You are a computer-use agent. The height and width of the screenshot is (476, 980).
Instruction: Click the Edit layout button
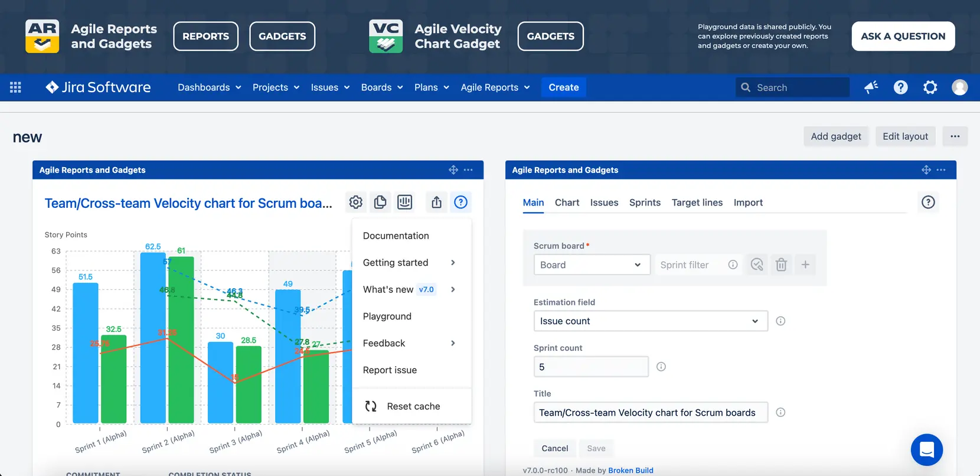point(905,136)
